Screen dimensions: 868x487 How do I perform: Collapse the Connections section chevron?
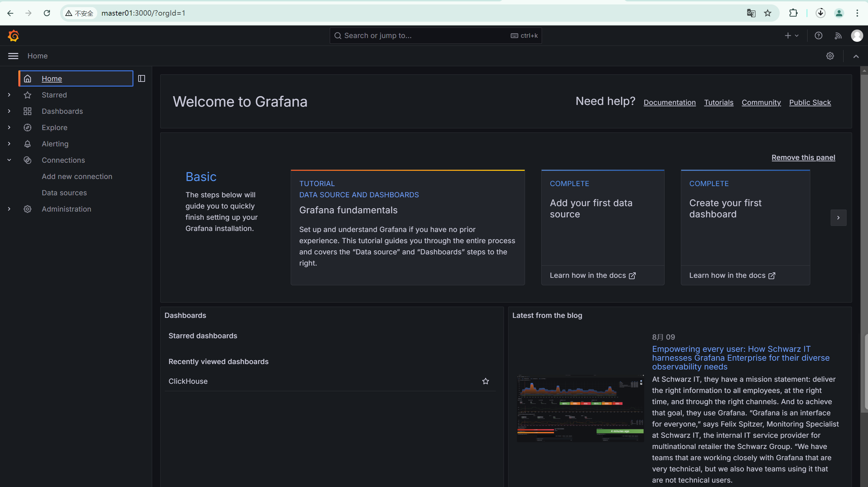[x=9, y=160]
